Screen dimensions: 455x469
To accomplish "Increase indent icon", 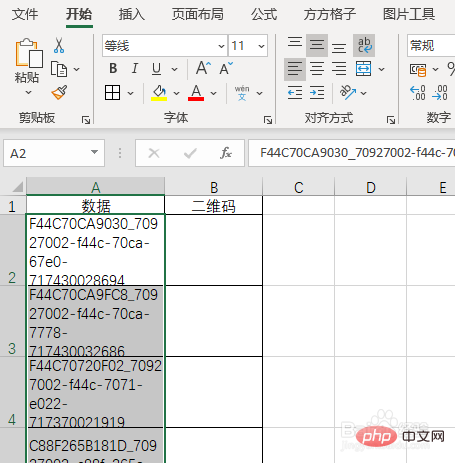I will click(317, 92).
